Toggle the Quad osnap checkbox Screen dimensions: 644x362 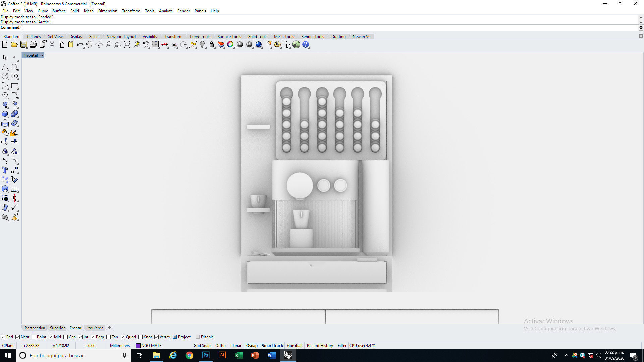(123, 337)
